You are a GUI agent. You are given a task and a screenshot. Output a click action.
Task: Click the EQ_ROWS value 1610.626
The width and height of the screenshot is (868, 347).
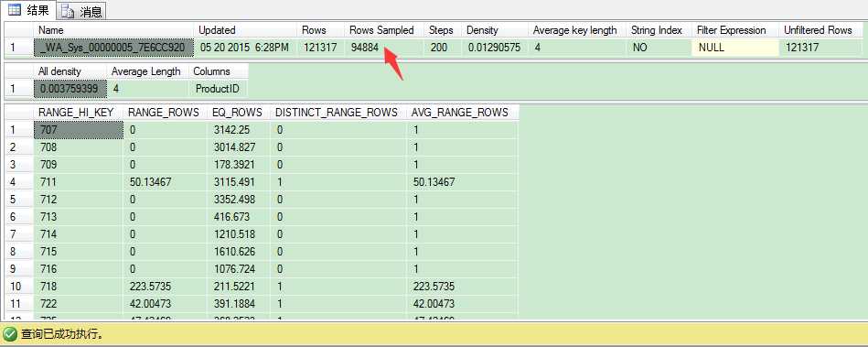tap(239, 252)
